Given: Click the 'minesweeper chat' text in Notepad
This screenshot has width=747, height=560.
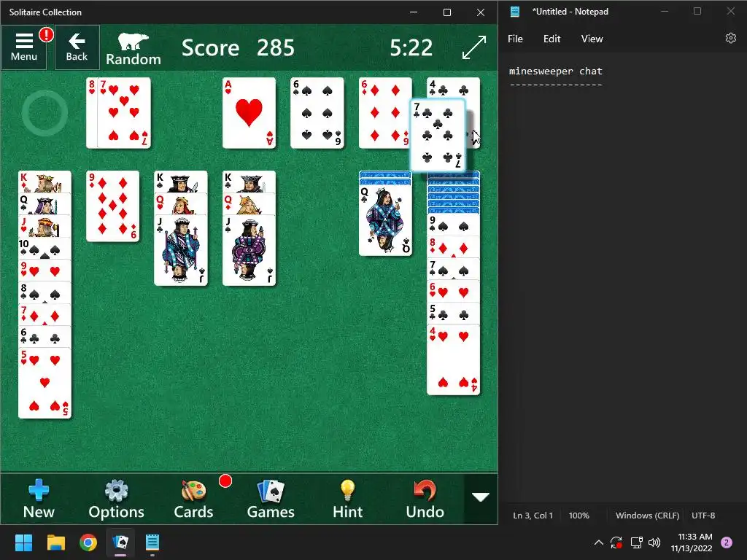Looking at the screenshot, I should [555, 71].
